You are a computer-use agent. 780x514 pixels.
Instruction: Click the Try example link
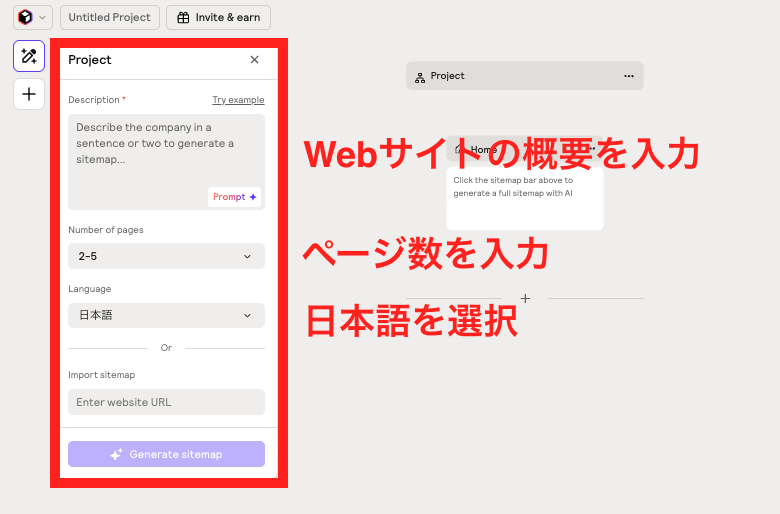tap(238, 100)
